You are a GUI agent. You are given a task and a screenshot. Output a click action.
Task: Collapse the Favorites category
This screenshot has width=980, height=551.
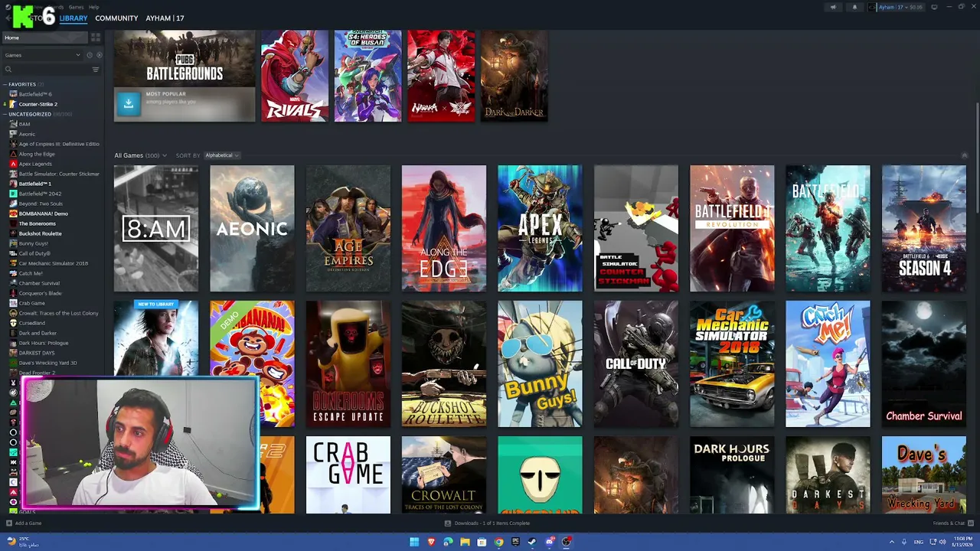(5, 84)
